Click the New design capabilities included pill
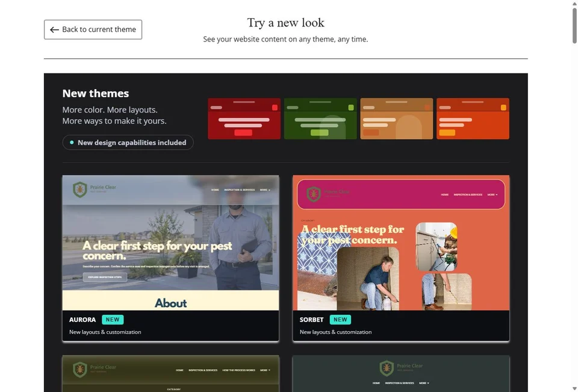Image resolution: width=578 pixels, height=392 pixels. point(128,142)
